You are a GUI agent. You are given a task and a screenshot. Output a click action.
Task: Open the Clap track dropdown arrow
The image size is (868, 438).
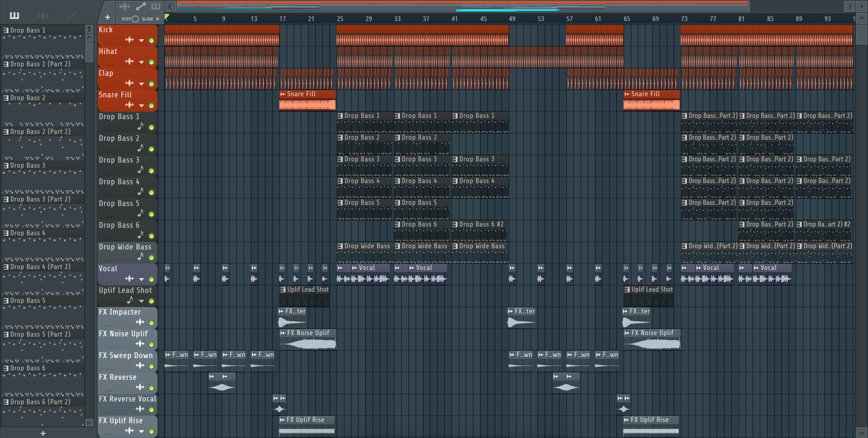142,84
